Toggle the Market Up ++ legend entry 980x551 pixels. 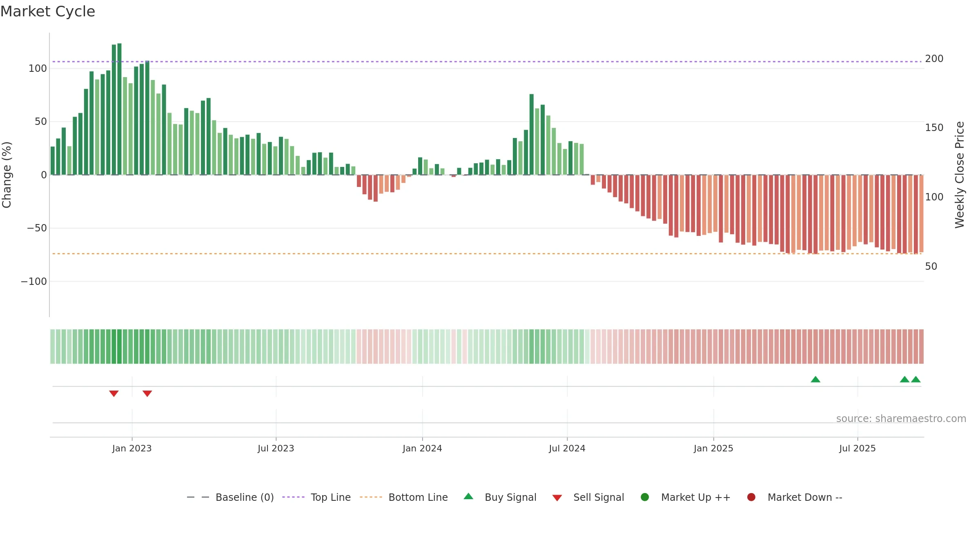coord(686,497)
